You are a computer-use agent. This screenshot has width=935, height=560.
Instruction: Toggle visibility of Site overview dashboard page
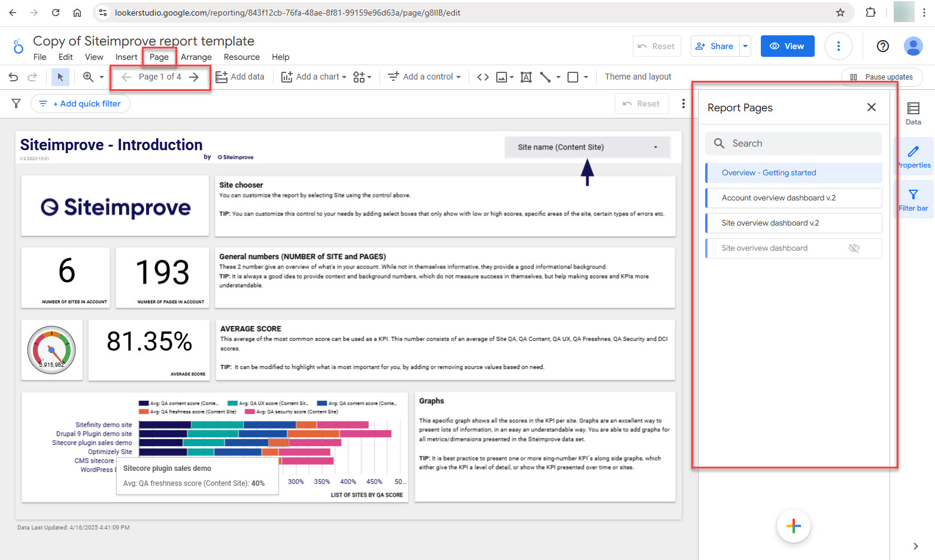(854, 248)
